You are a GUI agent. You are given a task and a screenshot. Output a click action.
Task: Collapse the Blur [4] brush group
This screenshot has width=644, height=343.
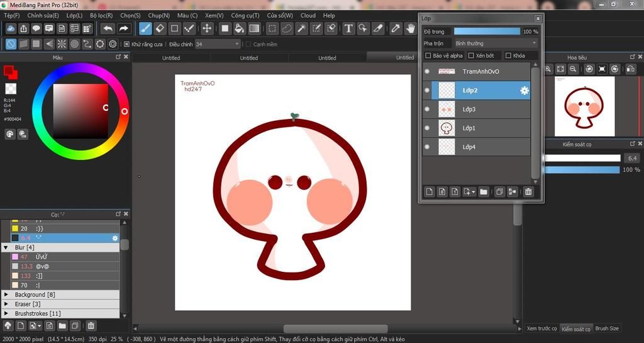tap(6, 248)
